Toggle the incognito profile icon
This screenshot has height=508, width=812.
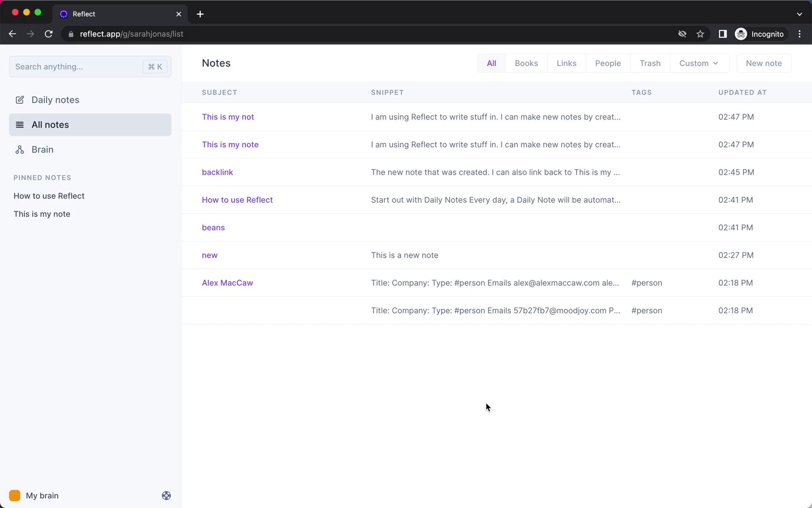click(x=741, y=34)
